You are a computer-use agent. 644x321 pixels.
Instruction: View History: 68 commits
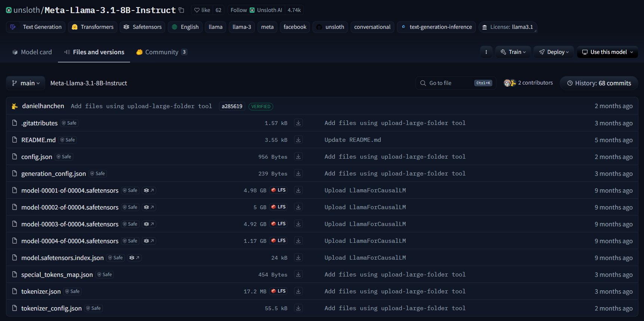(x=599, y=83)
